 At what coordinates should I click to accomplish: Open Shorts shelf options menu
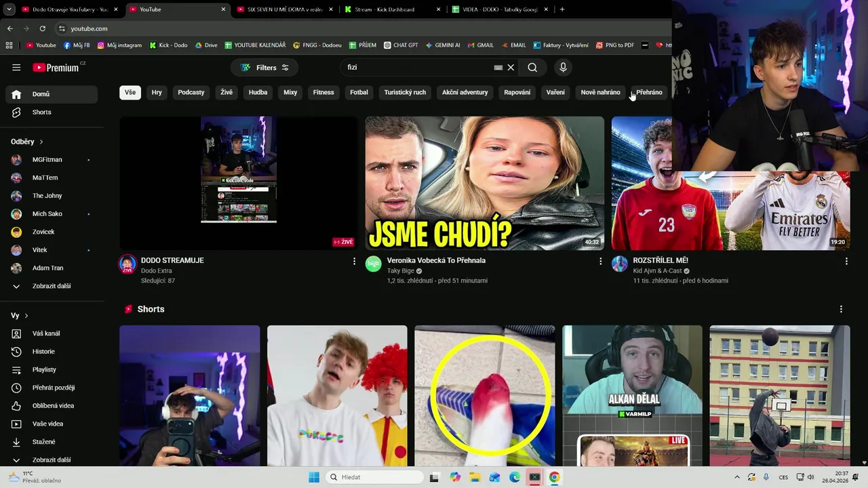point(841,309)
